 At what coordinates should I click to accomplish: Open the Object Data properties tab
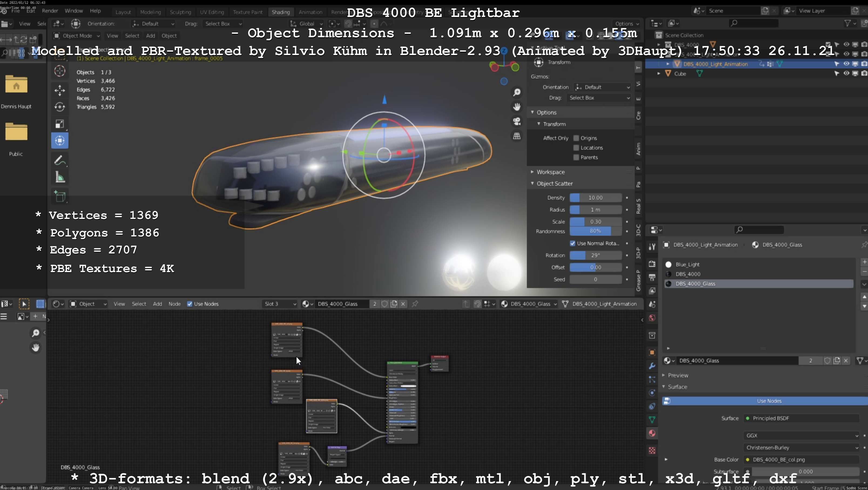coord(652,420)
